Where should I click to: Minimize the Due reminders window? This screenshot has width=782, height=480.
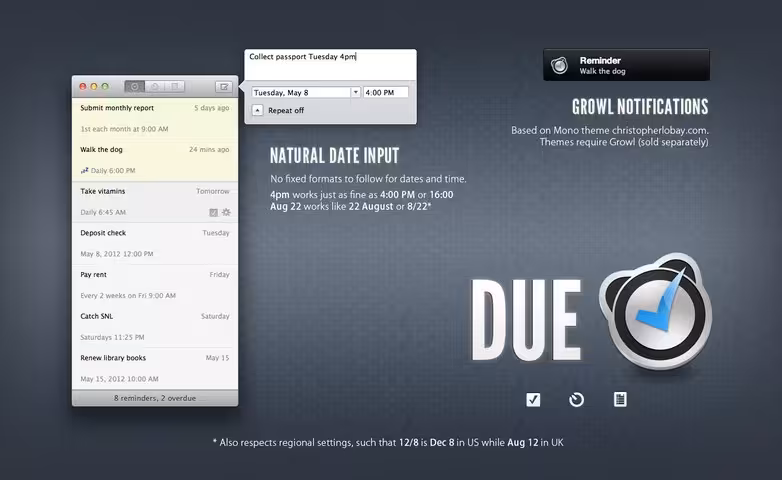[94, 86]
